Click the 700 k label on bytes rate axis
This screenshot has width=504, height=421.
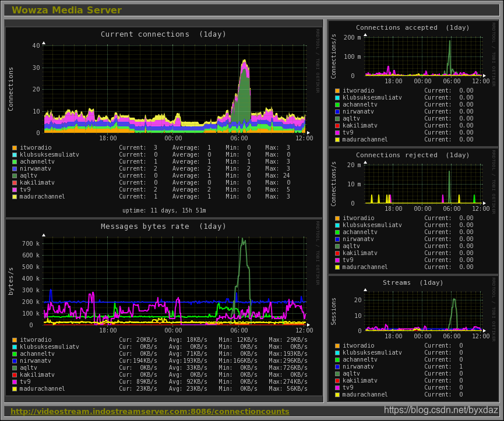pyautogui.click(x=30, y=244)
